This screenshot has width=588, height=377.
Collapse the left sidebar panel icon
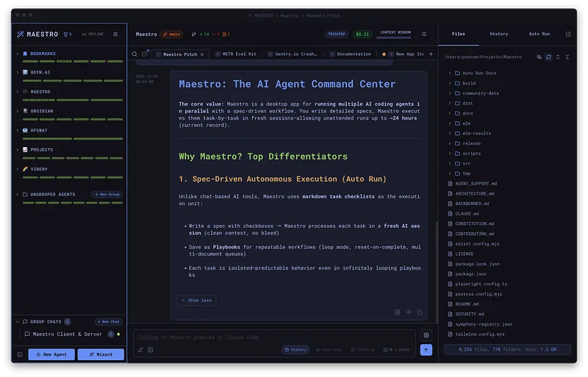[20, 354]
